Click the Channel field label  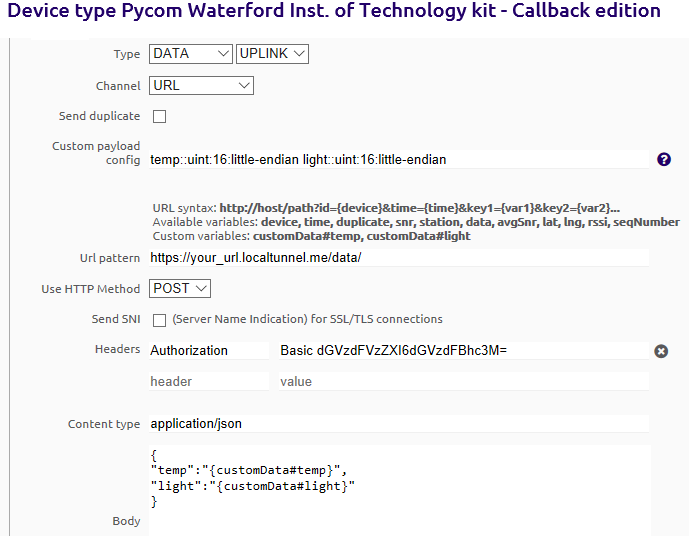[118, 86]
